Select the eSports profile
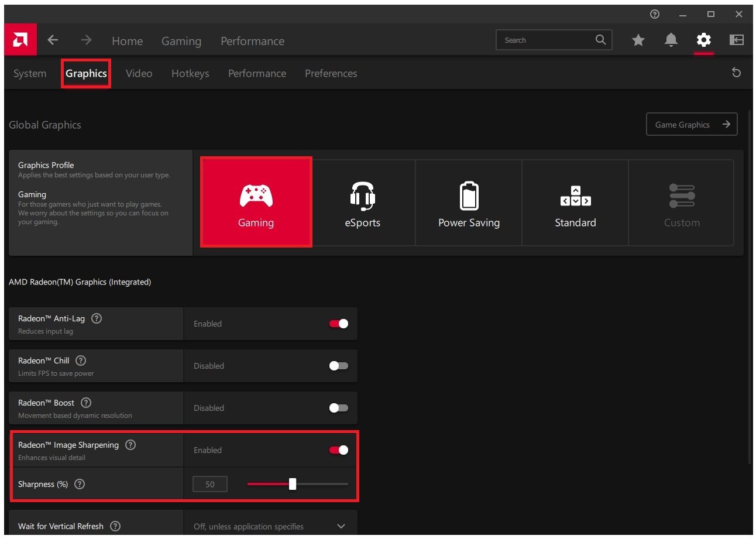 [x=362, y=203]
